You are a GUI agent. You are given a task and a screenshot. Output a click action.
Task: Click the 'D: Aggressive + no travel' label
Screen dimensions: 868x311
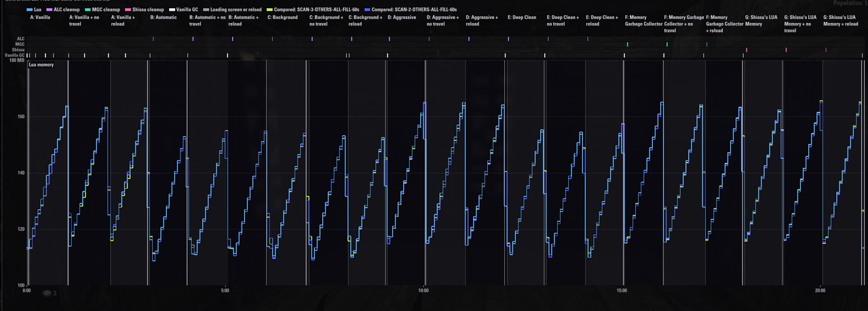click(443, 20)
